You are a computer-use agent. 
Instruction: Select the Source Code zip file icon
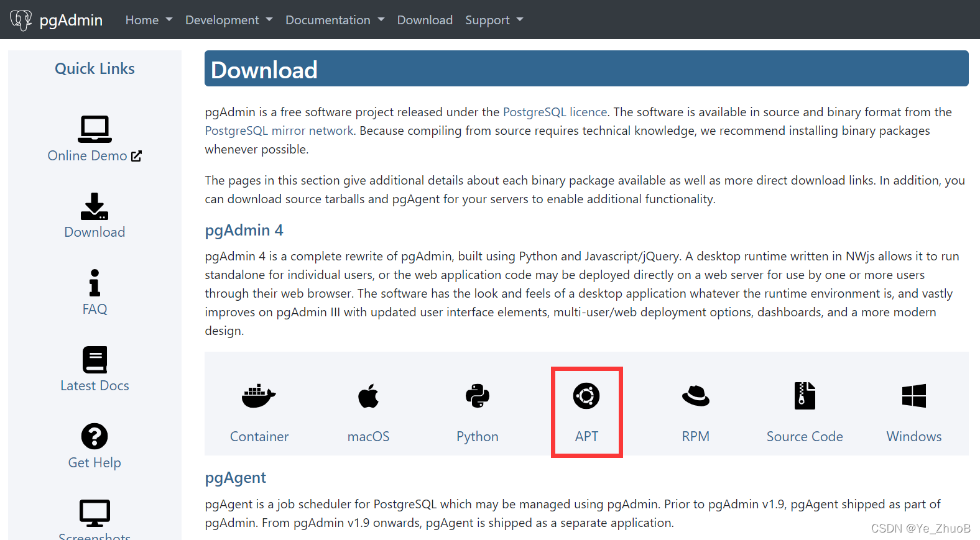[805, 396]
